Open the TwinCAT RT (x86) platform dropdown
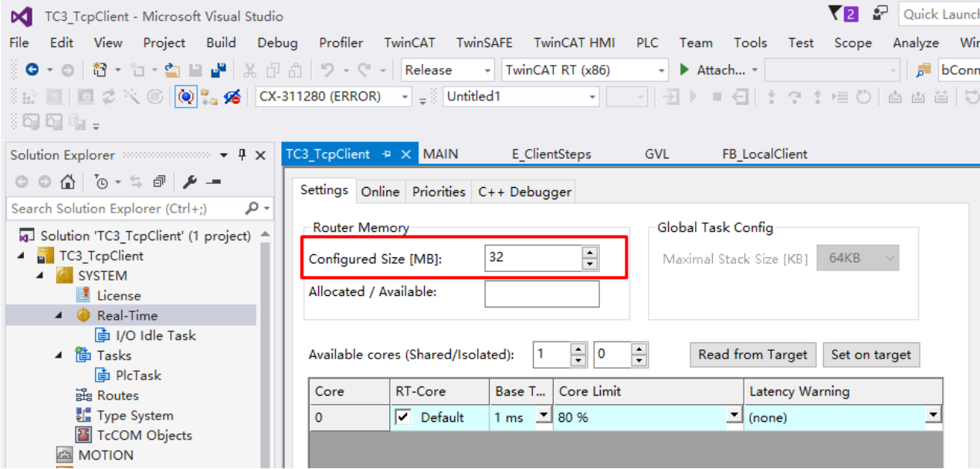980x469 pixels. (x=661, y=70)
